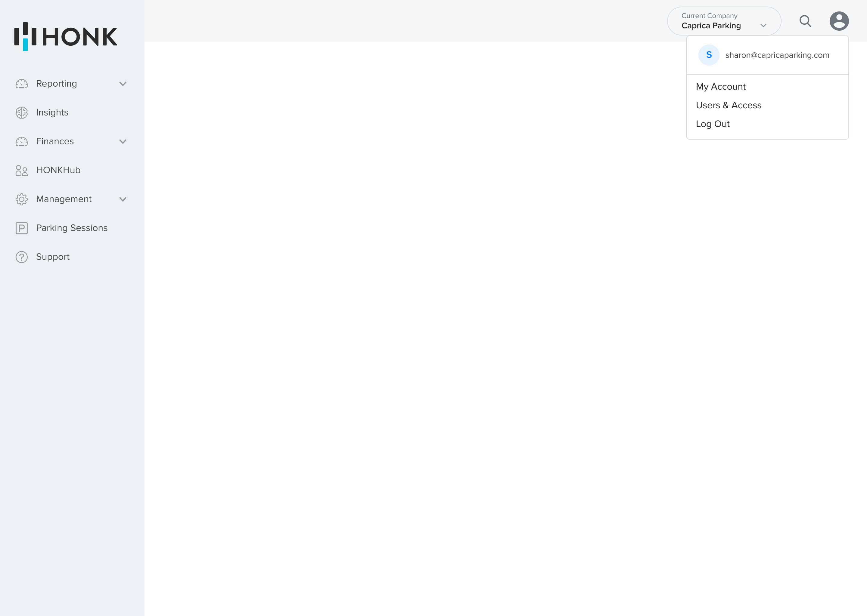
Task: Click the blue S avatar circle
Action: tap(708, 55)
